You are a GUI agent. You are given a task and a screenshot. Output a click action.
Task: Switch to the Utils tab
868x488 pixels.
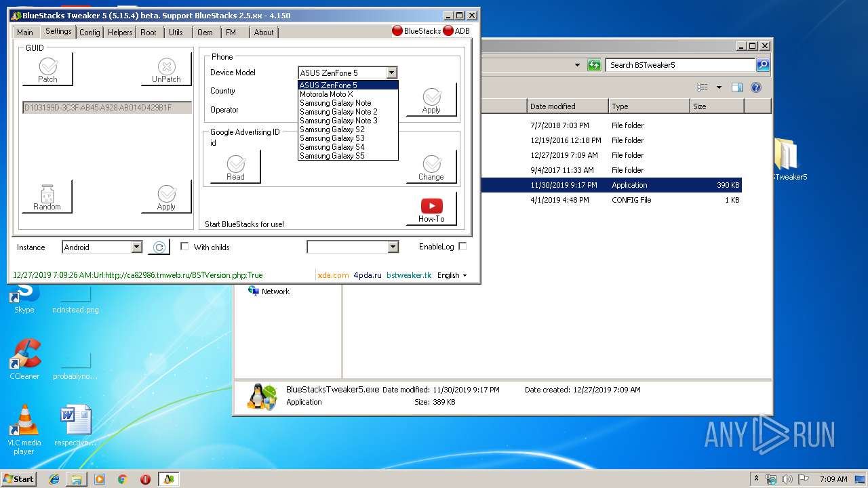tap(176, 33)
